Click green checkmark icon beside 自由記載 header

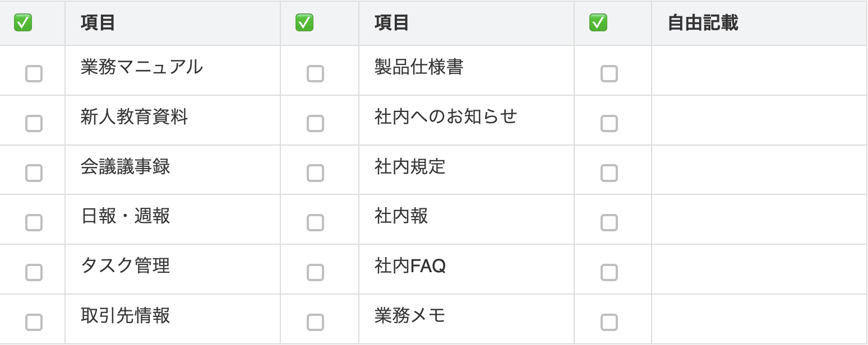(598, 23)
